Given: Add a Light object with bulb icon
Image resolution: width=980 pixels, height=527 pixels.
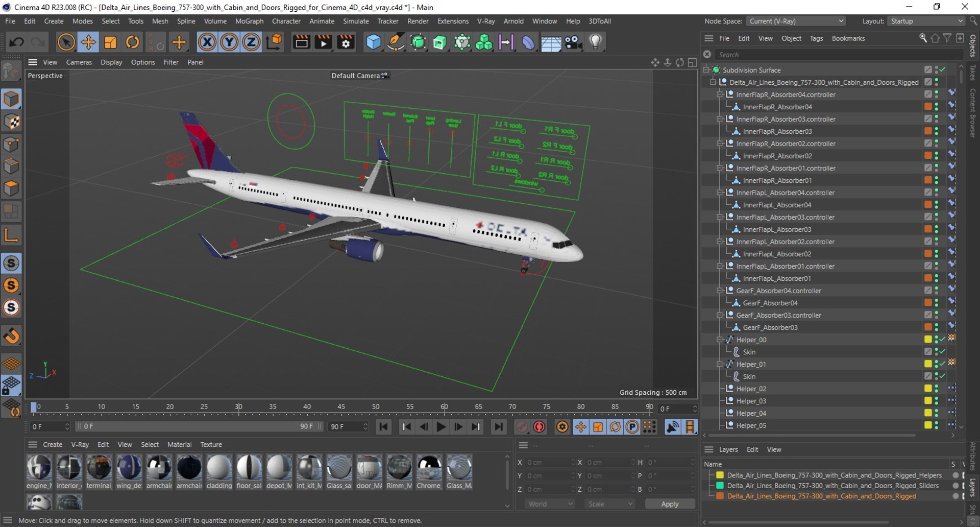Looking at the screenshot, I should [x=596, y=42].
